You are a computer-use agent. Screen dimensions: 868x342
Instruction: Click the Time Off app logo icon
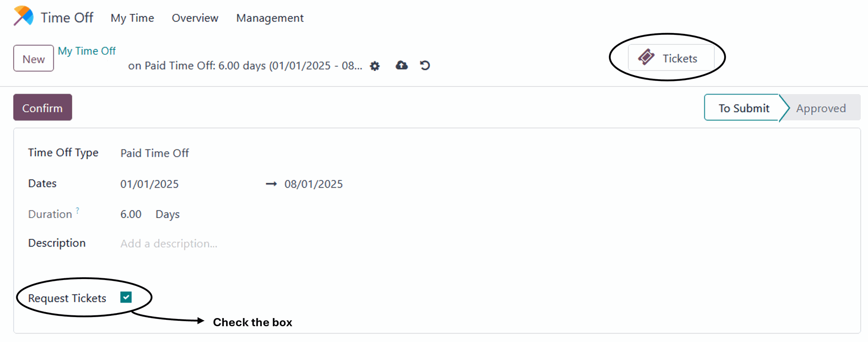tap(24, 16)
